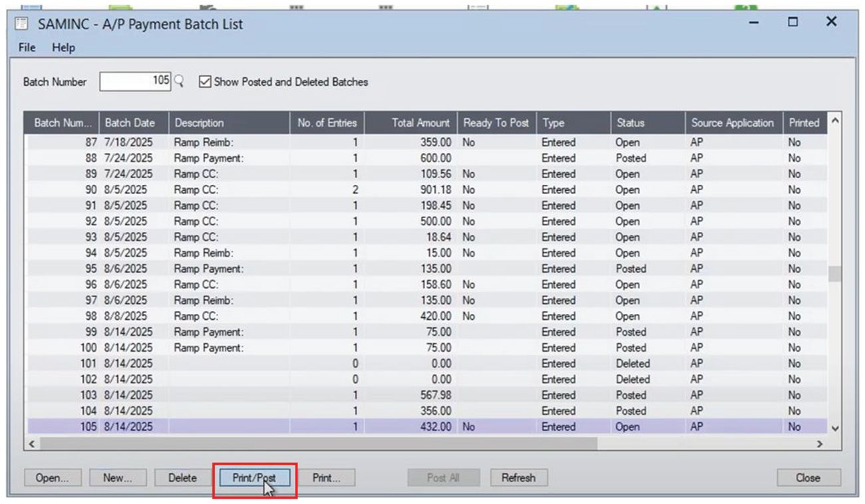Click the horizontal scrollbar left arrow
865x504 pixels.
32,443
